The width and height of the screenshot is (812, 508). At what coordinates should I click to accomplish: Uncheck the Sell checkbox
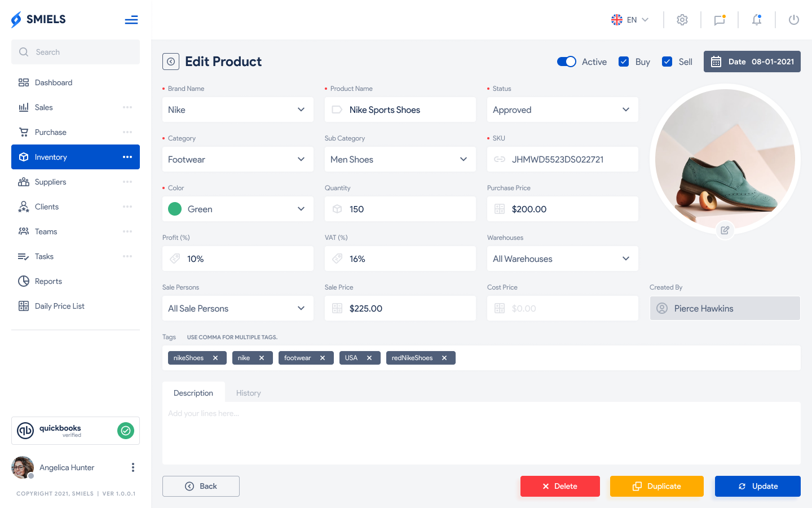pyautogui.click(x=667, y=62)
